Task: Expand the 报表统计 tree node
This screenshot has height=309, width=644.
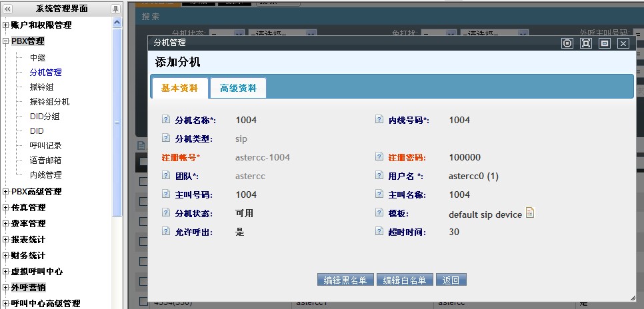Action: (x=6, y=240)
